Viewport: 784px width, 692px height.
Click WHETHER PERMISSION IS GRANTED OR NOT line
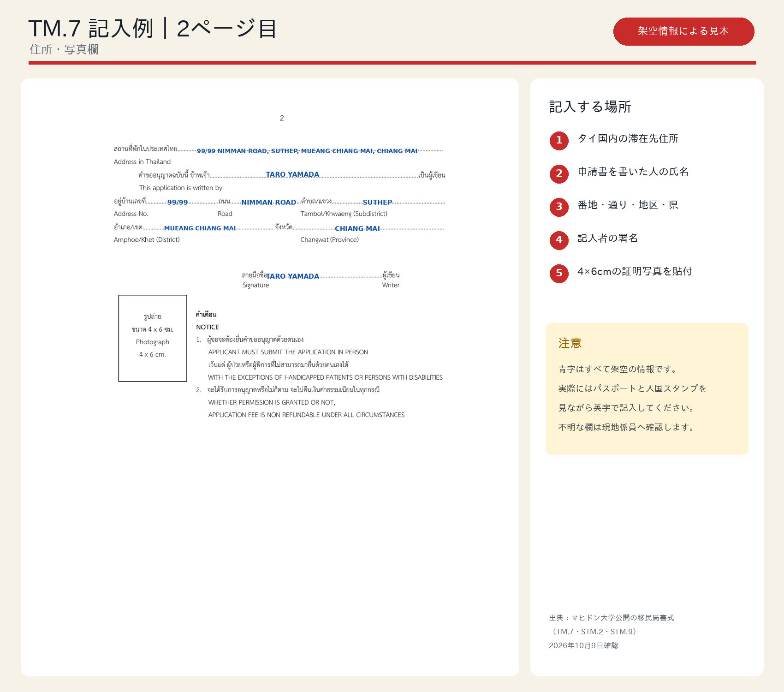(272, 402)
